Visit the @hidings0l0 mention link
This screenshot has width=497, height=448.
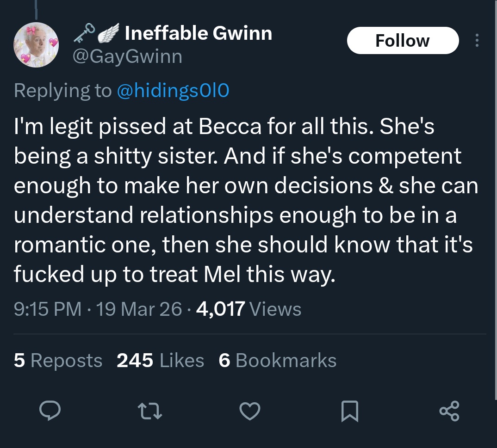(x=173, y=91)
